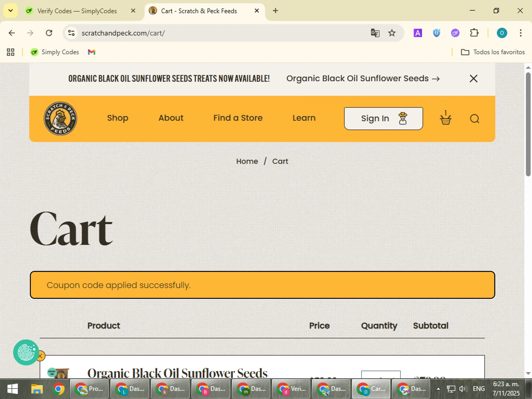Open the network status tray icon
The height and width of the screenshot is (399, 532).
[x=451, y=389]
